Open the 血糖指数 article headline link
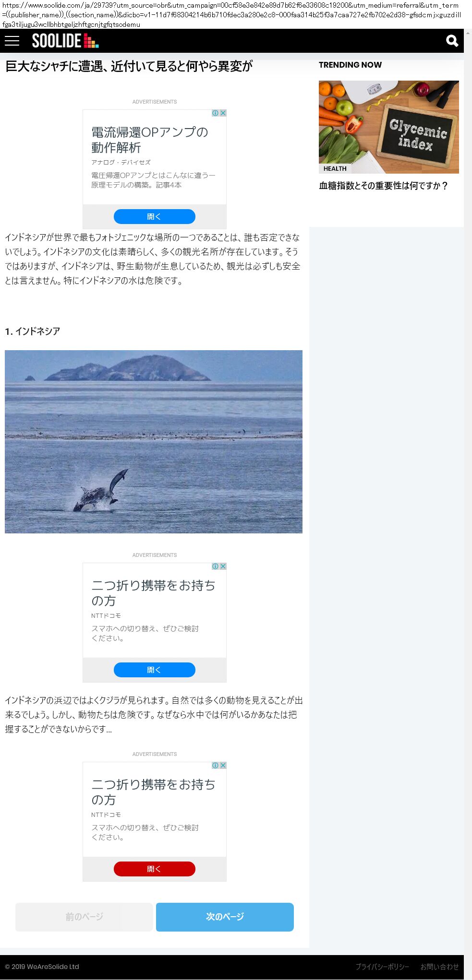472x980 pixels. [x=383, y=186]
